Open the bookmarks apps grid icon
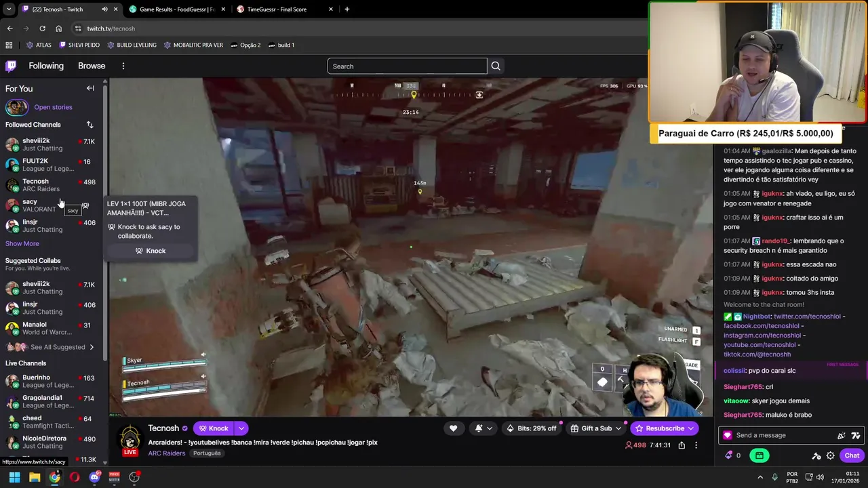 9,45
